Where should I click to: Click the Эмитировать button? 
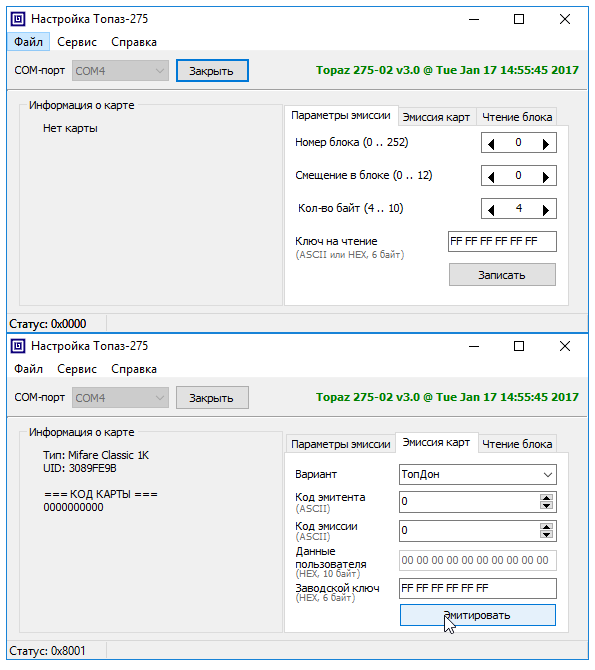(x=478, y=615)
